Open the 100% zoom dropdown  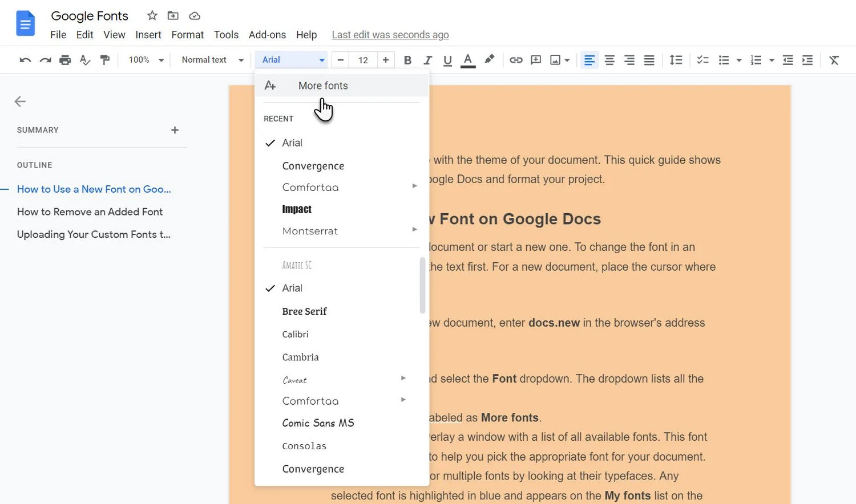146,60
